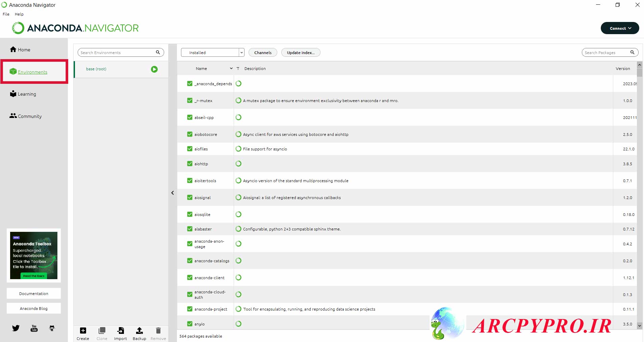The height and width of the screenshot is (342, 644).
Task: Expand the Connect dropdown button
Action: pos(620,28)
